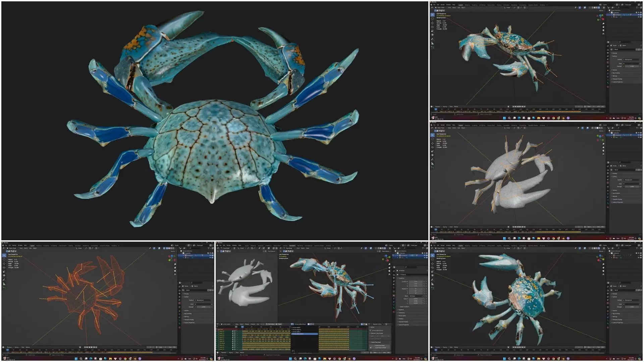Screen dimensions: 644x362
Task: Select the Move tool in the wireframe crab window
Action: (x=4, y=263)
